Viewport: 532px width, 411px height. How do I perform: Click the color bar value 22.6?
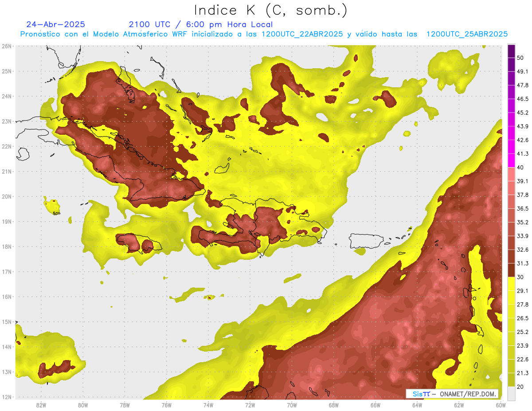click(523, 359)
